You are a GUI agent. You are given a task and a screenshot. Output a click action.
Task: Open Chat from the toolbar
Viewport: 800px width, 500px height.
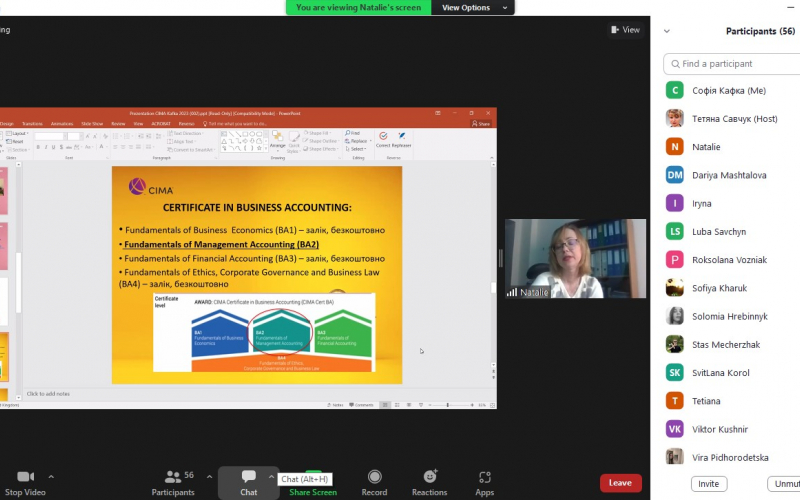pyautogui.click(x=248, y=483)
